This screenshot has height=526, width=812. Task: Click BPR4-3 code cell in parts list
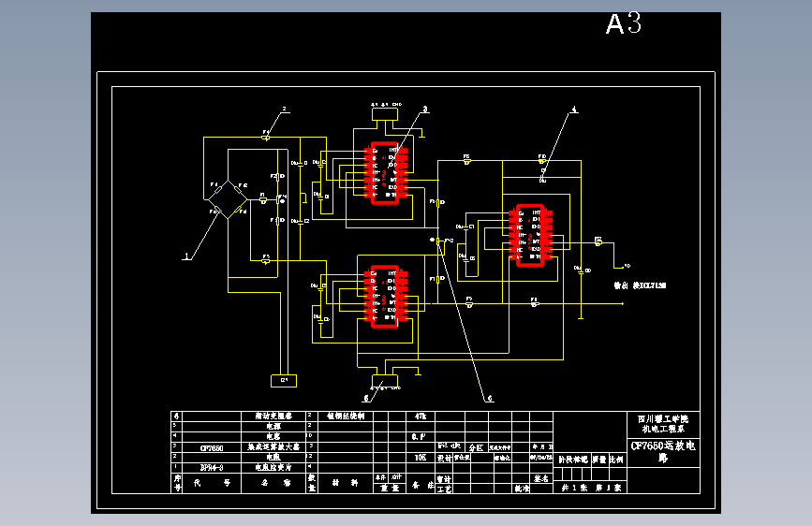tap(212, 467)
